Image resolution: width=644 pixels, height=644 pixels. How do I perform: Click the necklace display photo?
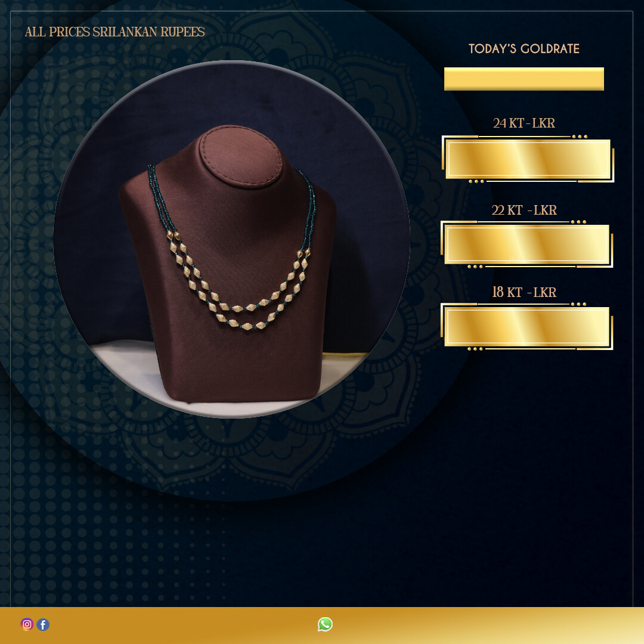click(x=231, y=239)
